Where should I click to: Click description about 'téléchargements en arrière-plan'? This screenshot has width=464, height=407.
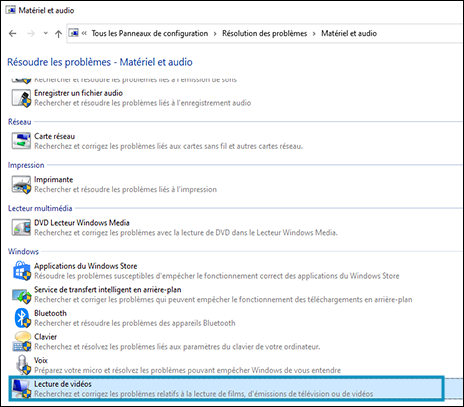coord(223,300)
